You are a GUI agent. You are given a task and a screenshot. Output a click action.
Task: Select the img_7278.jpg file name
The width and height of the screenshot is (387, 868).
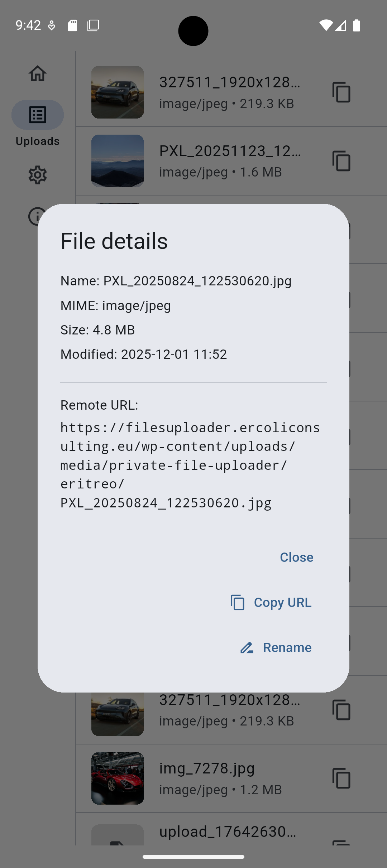point(207,768)
